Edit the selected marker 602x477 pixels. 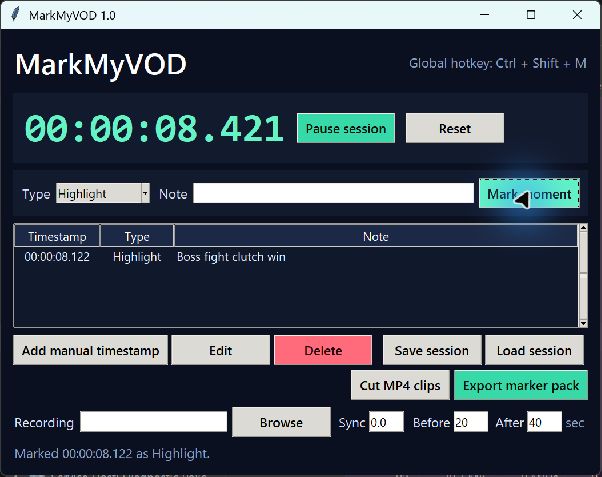tap(220, 350)
